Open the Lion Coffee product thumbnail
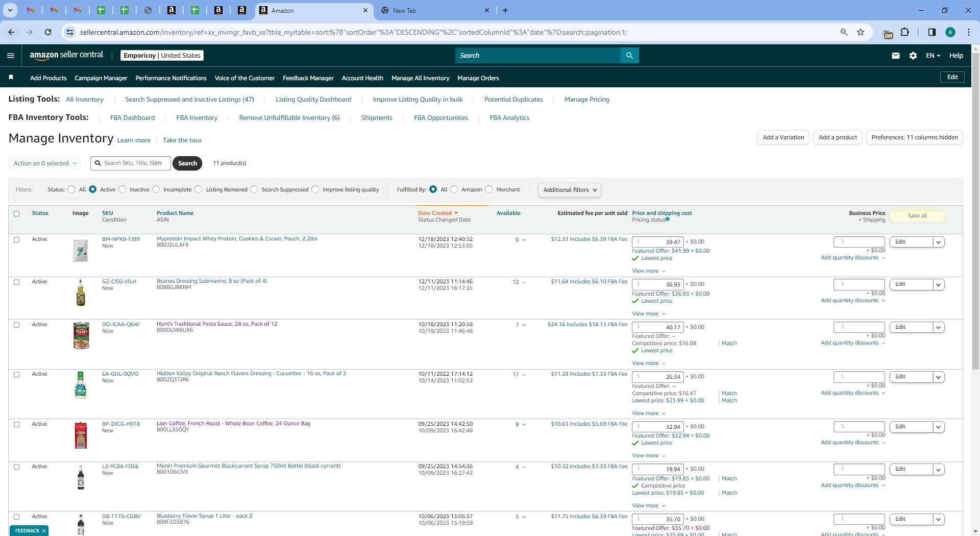Image resolution: width=980 pixels, height=536 pixels. point(81,435)
